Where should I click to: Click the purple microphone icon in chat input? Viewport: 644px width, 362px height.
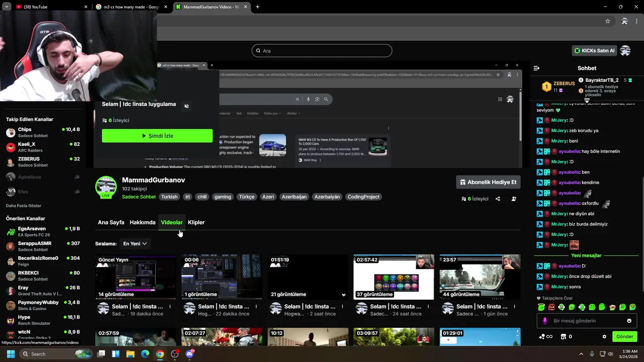(x=545, y=321)
